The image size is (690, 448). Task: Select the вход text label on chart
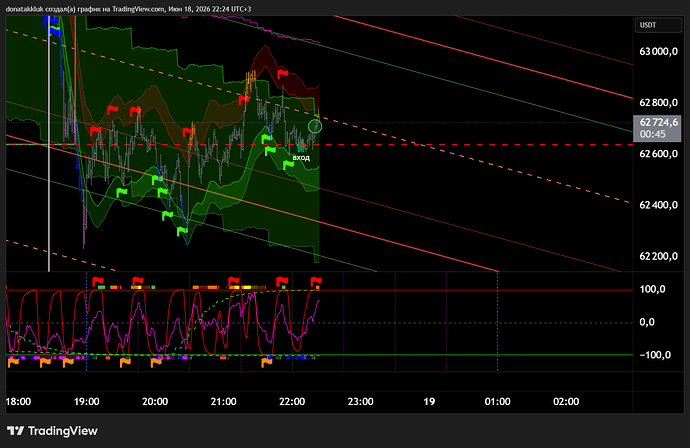(301, 158)
